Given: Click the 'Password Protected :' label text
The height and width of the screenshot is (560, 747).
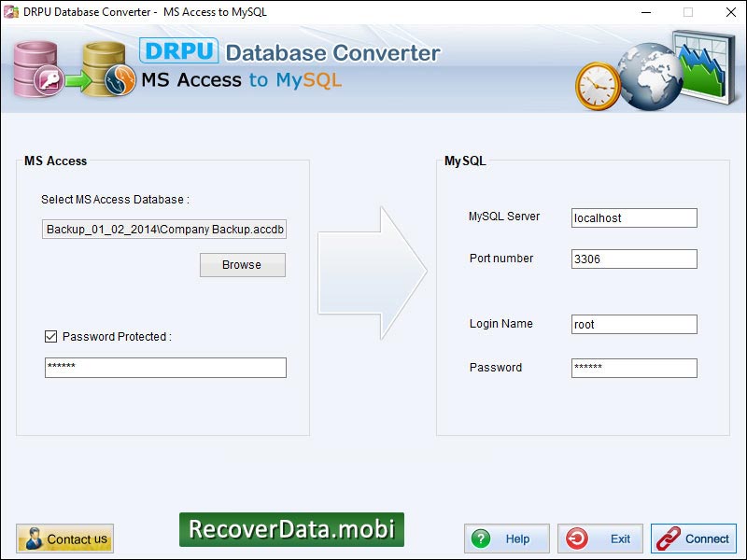Looking at the screenshot, I should (117, 337).
